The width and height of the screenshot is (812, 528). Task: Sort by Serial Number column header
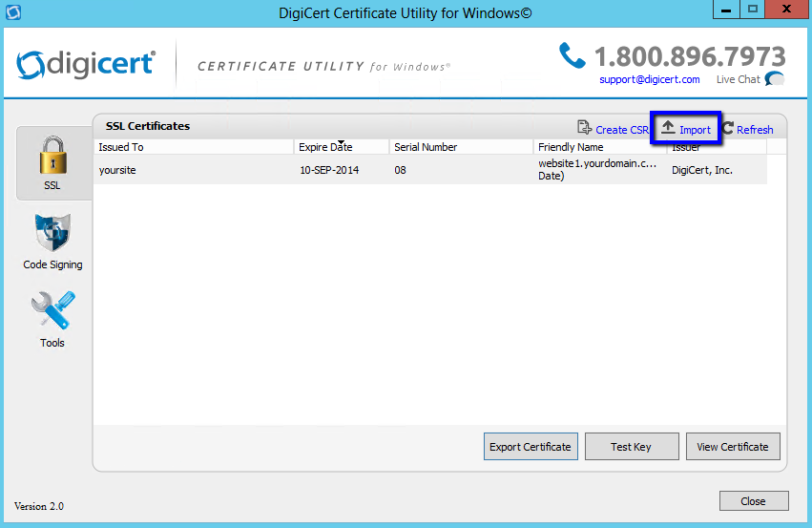pyautogui.click(x=461, y=147)
